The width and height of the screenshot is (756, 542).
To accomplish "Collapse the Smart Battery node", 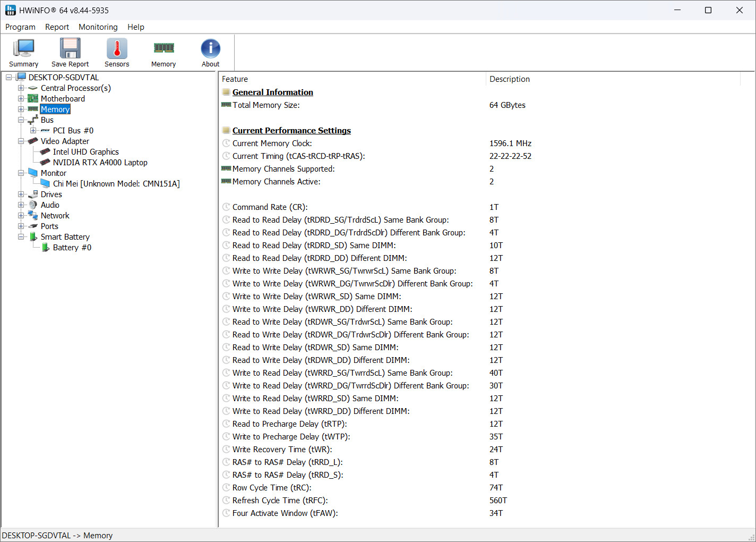I will coord(21,237).
